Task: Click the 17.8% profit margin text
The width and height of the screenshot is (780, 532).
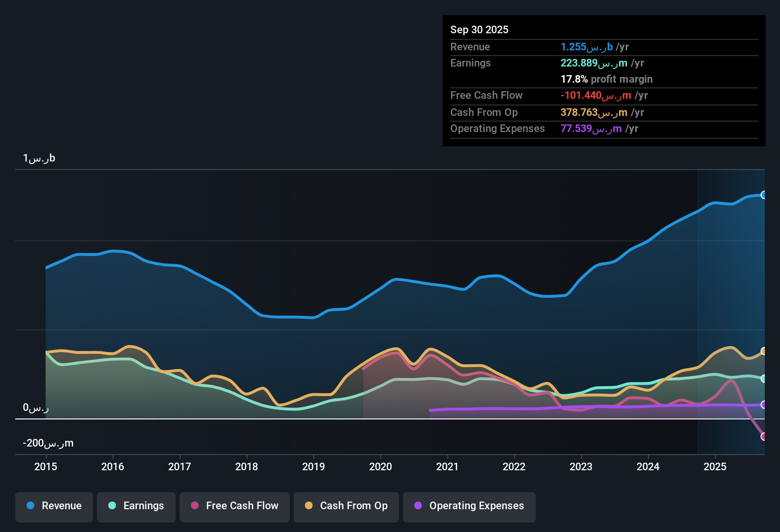Action: [x=607, y=79]
